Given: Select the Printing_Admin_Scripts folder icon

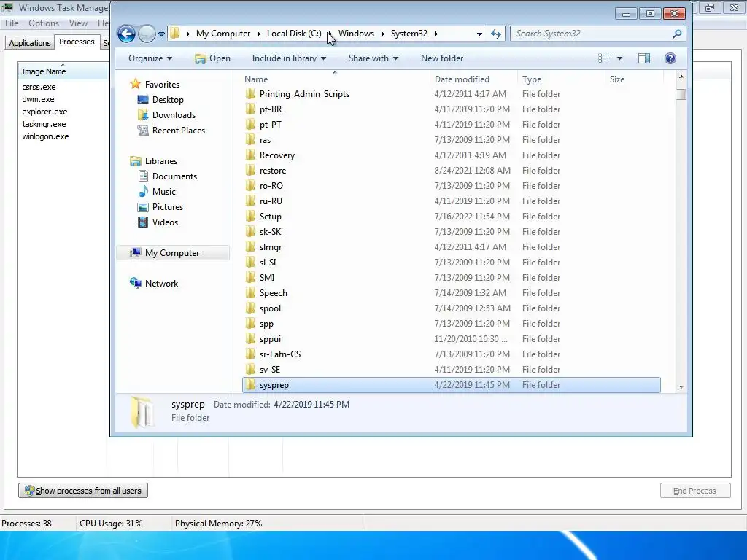Looking at the screenshot, I should click(x=251, y=94).
